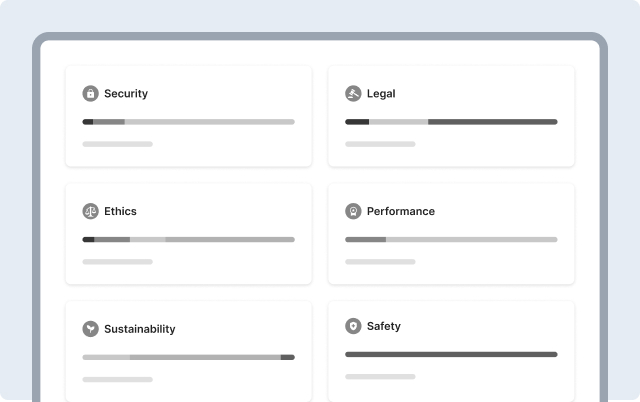Click the Ethics segmented progress bar
640x402 pixels.
pyautogui.click(x=189, y=239)
